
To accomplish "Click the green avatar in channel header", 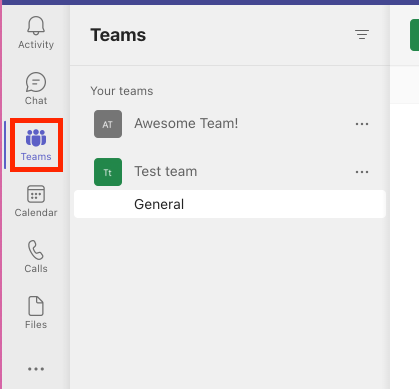I will 414,35.
